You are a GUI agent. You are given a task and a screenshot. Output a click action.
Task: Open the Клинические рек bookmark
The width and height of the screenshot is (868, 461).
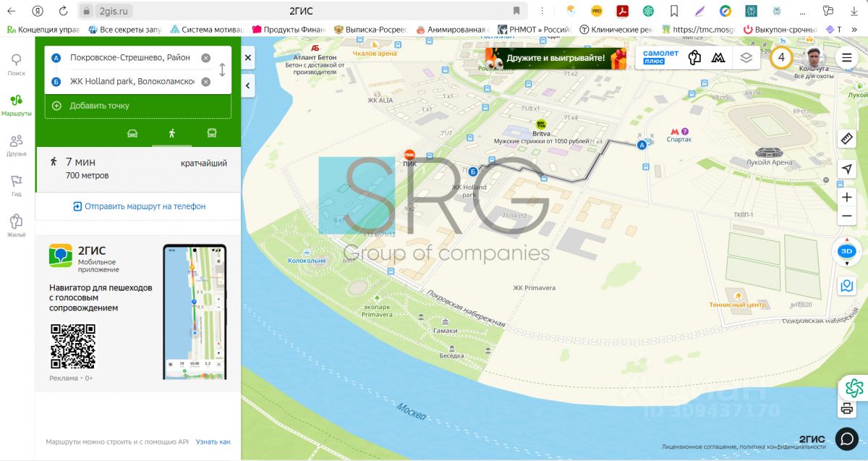coord(616,30)
